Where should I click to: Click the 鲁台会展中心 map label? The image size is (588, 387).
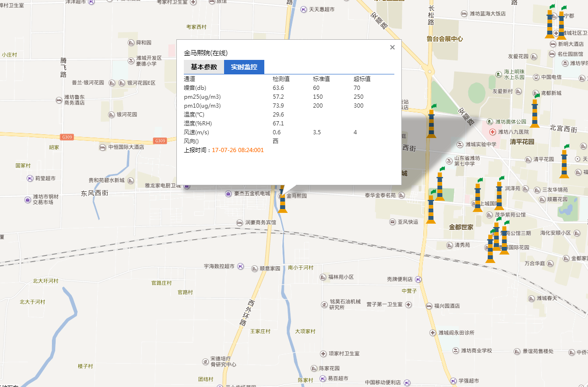[444, 39]
